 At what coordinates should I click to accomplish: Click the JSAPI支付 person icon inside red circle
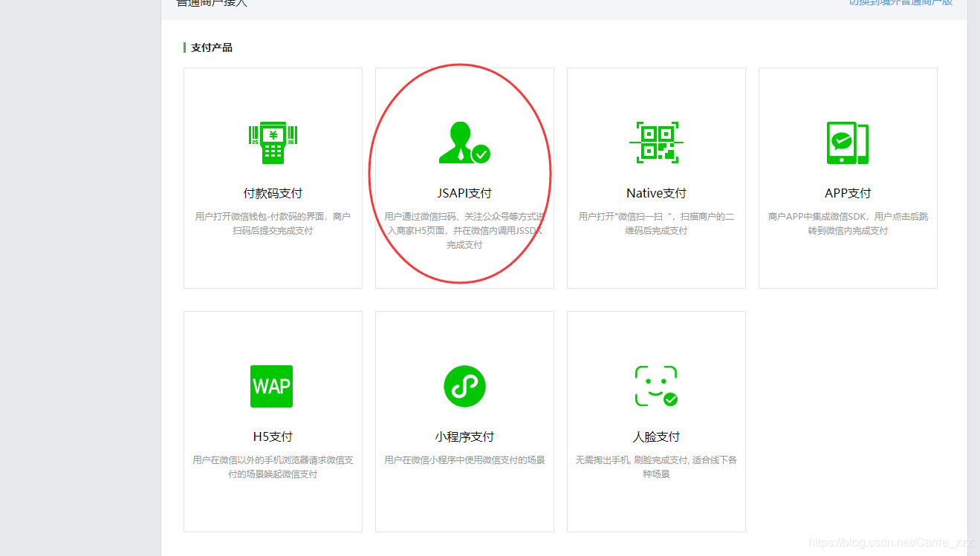point(464,142)
